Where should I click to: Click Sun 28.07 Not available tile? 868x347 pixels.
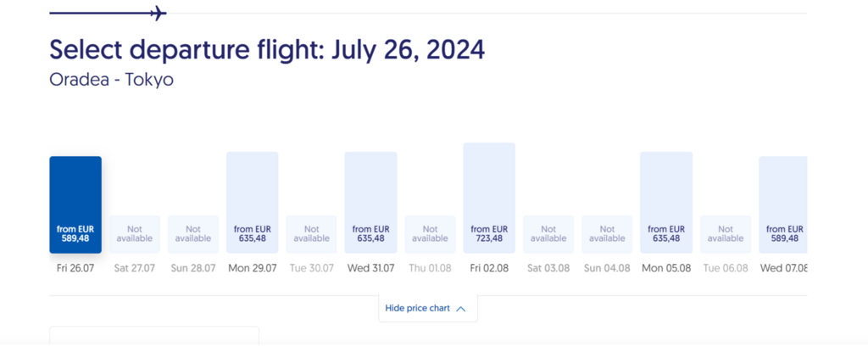193,234
